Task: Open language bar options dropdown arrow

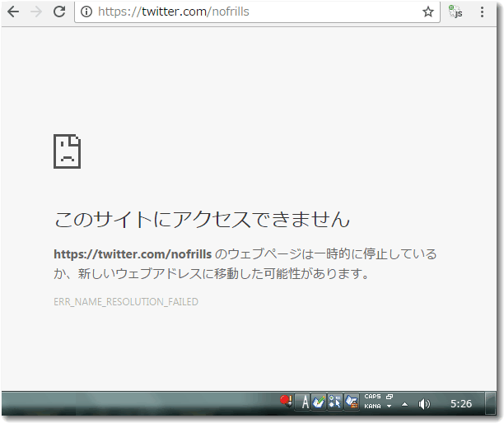Action: coord(389,407)
